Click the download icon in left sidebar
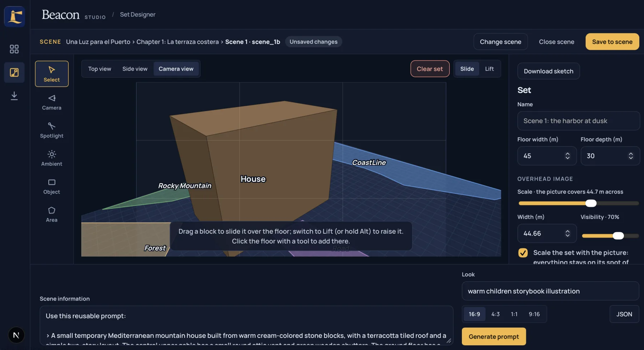Image resolution: width=644 pixels, height=350 pixels. point(14,96)
